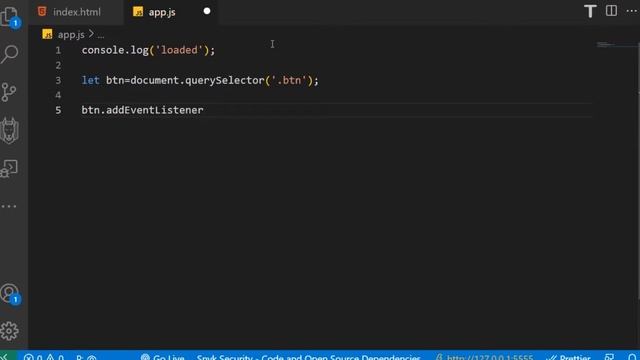
Task: Open the Source Control view
Action: [9, 92]
